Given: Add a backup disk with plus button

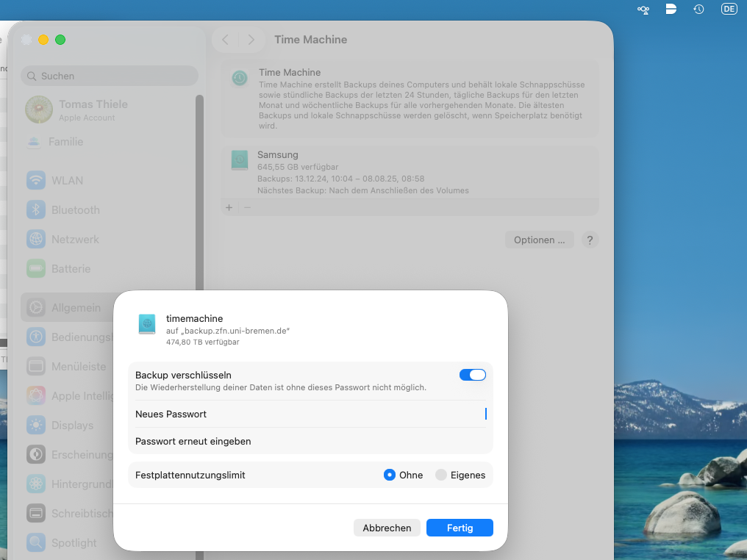Looking at the screenshot, I should (x=229, y=208).
